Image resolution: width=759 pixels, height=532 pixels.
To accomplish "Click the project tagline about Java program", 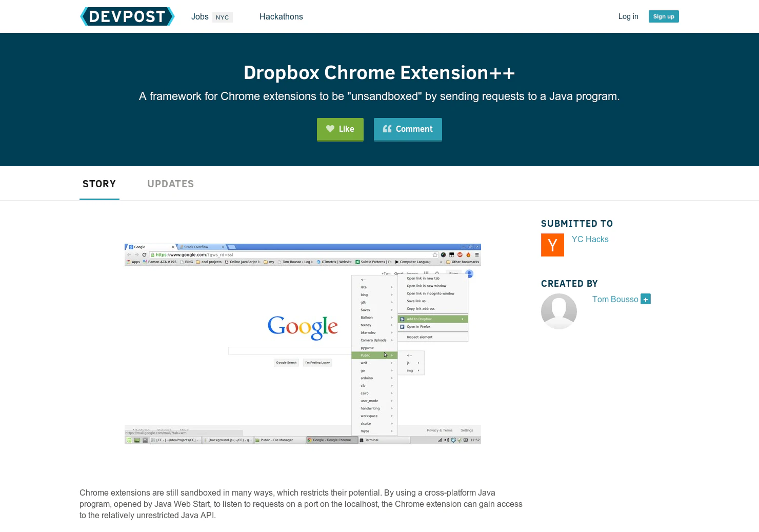I will tap(379, 96).
